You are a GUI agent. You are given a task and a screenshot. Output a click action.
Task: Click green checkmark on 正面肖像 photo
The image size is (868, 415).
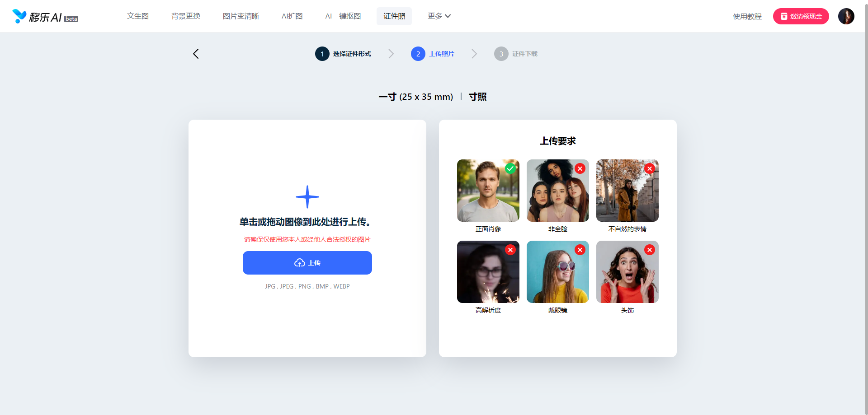click(510, 168)
